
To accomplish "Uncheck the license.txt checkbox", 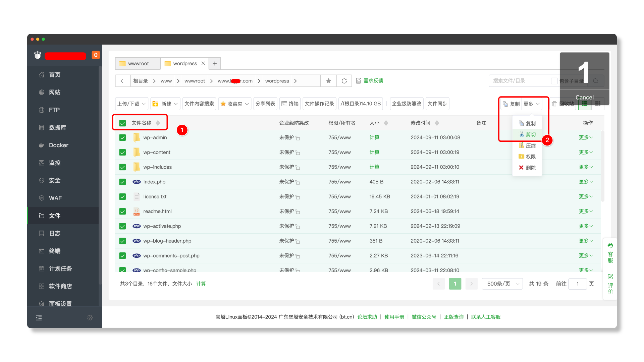I will (122, 197).
